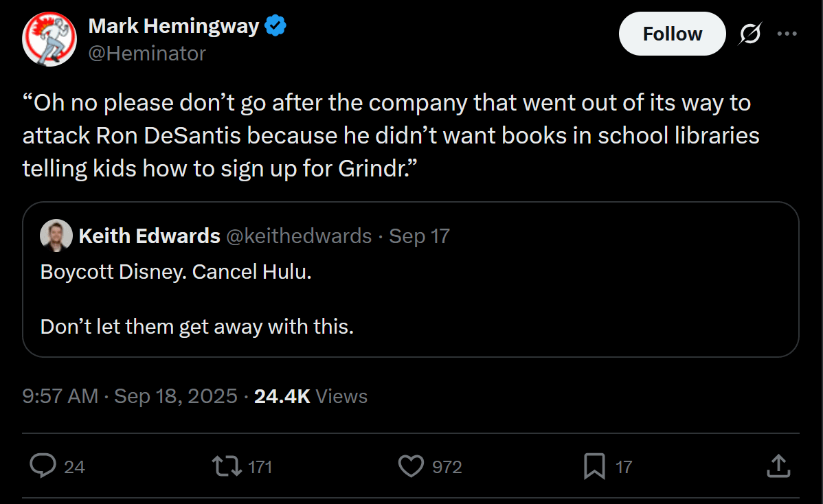Click the reply speech bubble icon
The height and width of the screenshot is (504, 823).
(43, 466)
